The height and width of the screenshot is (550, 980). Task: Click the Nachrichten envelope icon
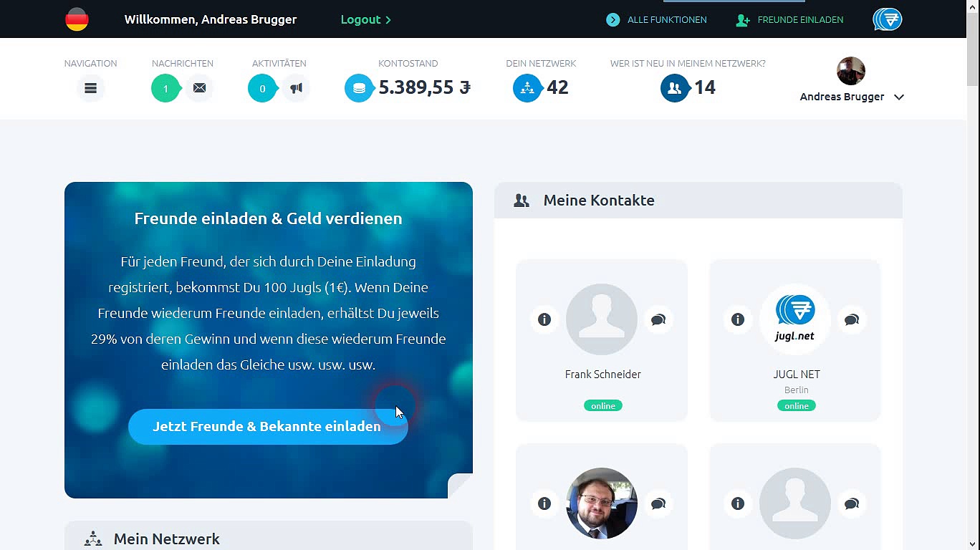click(199, 88)
